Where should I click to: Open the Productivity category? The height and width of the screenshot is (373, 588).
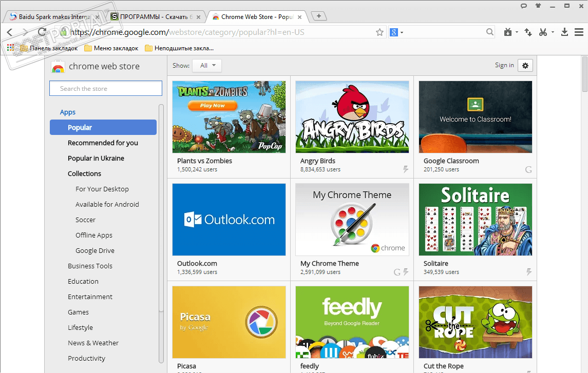(87, 358)
